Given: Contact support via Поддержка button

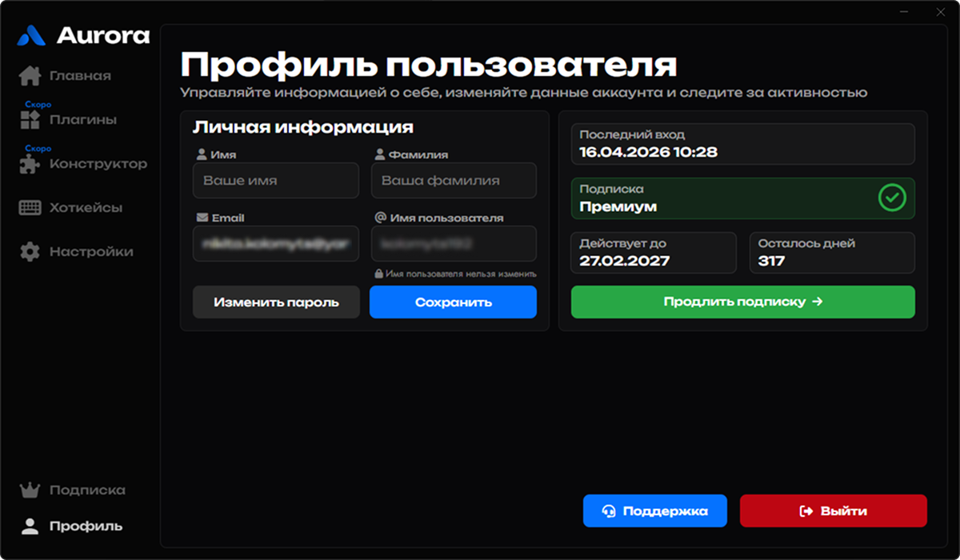Looking at the screenshot, I should point(654,511).
